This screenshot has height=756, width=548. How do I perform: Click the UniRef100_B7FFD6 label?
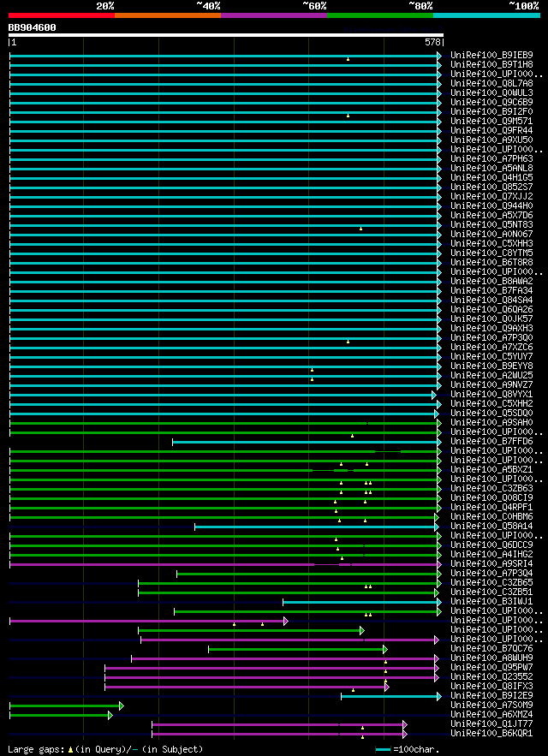tap(491, 441)
